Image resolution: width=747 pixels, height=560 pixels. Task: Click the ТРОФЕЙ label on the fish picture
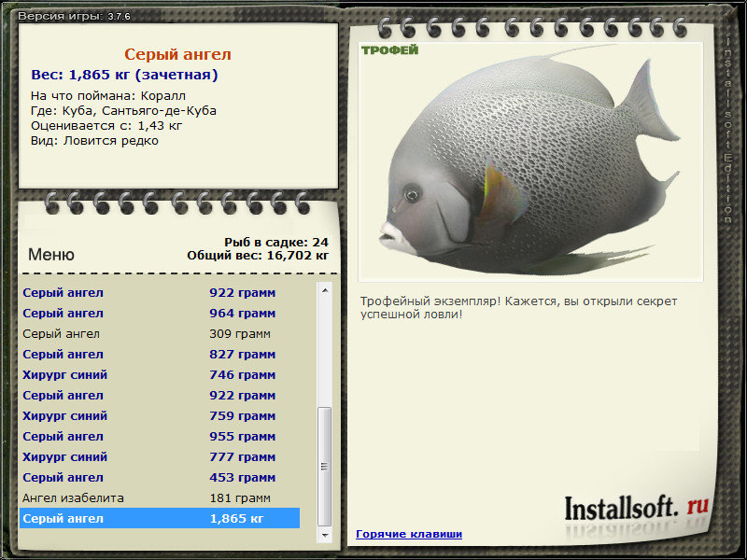[389, 50]
